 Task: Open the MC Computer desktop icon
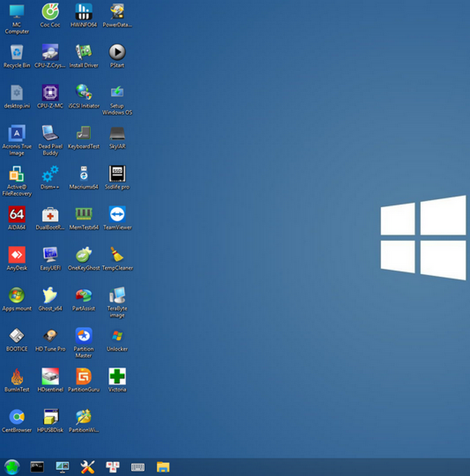(x=17, y=18)
